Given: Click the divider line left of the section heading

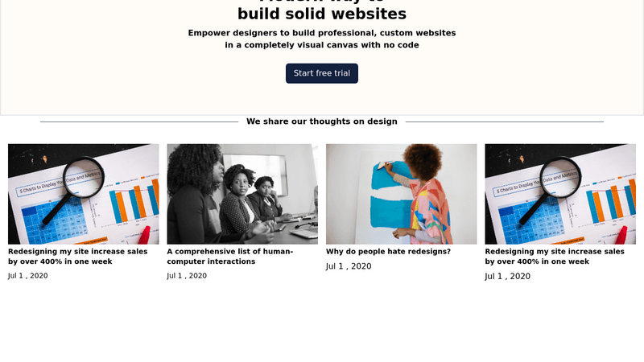Looking at the screenshot, I should tap(138, 121).
